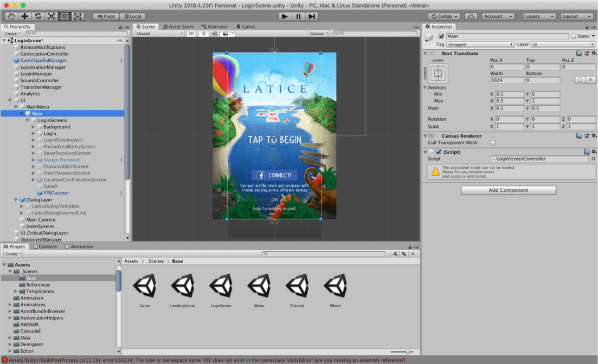
Task: Toggle Main object active checkbox
Action: 441,36
